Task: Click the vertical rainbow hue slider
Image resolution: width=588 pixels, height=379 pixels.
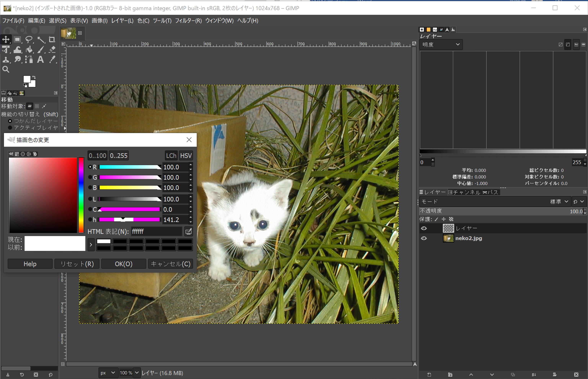Action: point(81,195)
